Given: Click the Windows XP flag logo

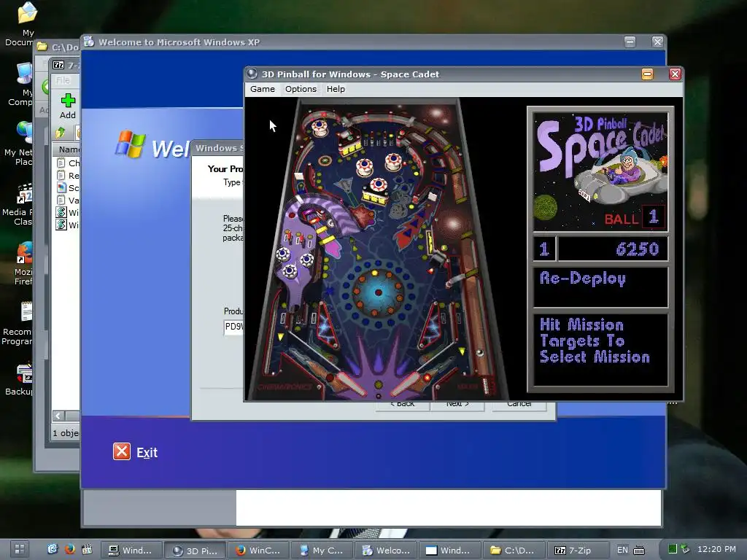Looking at the screenshot, I should pyautogui.click(x=130, y=144).
